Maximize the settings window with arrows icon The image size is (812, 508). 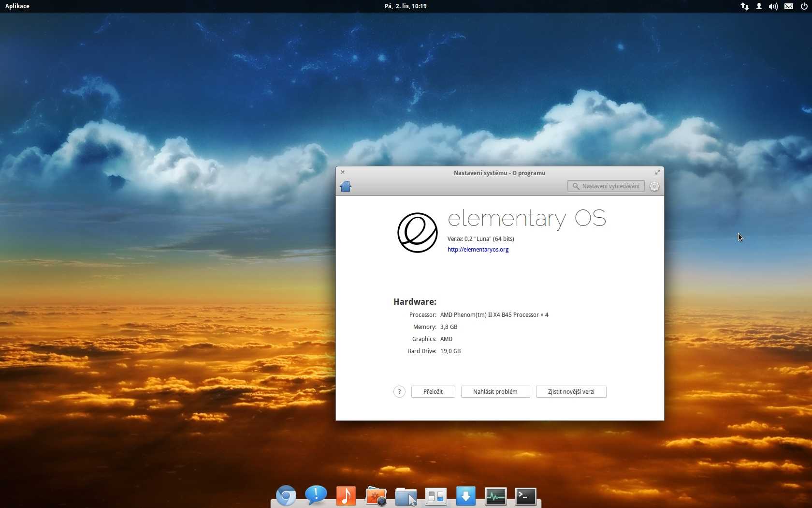(x=657, y=172)
